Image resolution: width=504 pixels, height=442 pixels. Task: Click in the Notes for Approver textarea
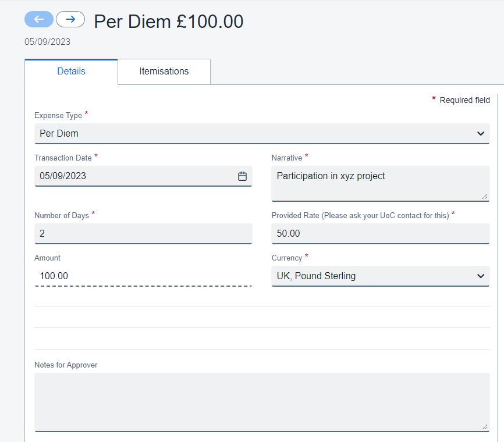point(262,401)
